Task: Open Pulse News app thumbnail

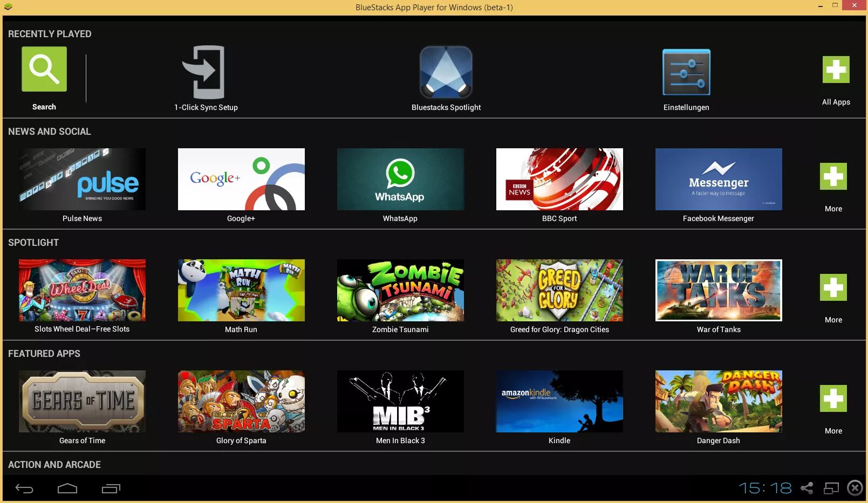Action: point(82,179)
